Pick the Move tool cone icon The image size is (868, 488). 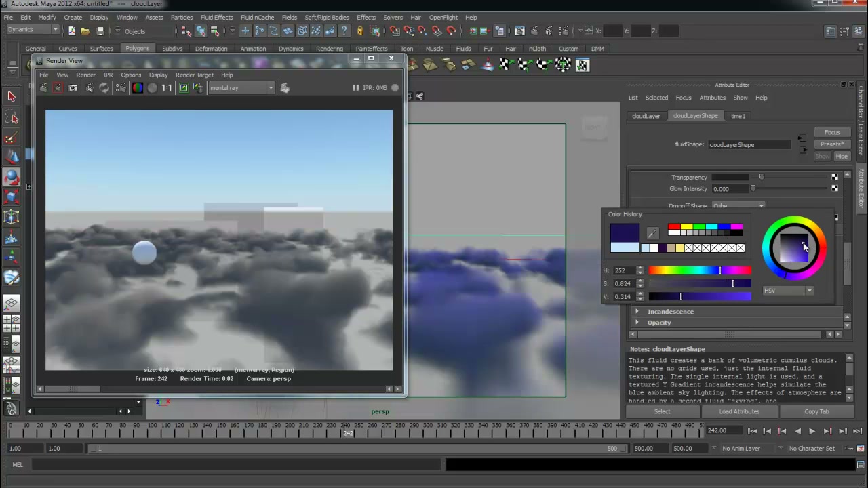coord(12,158)
